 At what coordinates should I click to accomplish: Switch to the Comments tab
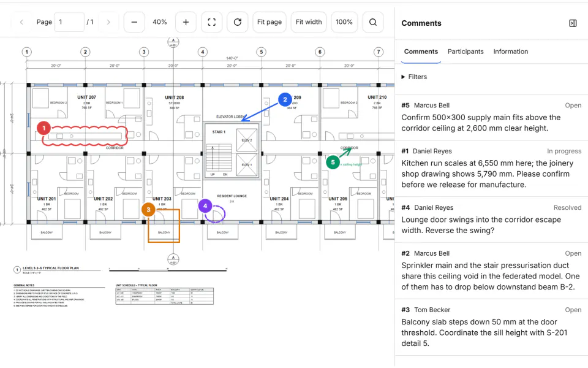(x=421, y=52)
